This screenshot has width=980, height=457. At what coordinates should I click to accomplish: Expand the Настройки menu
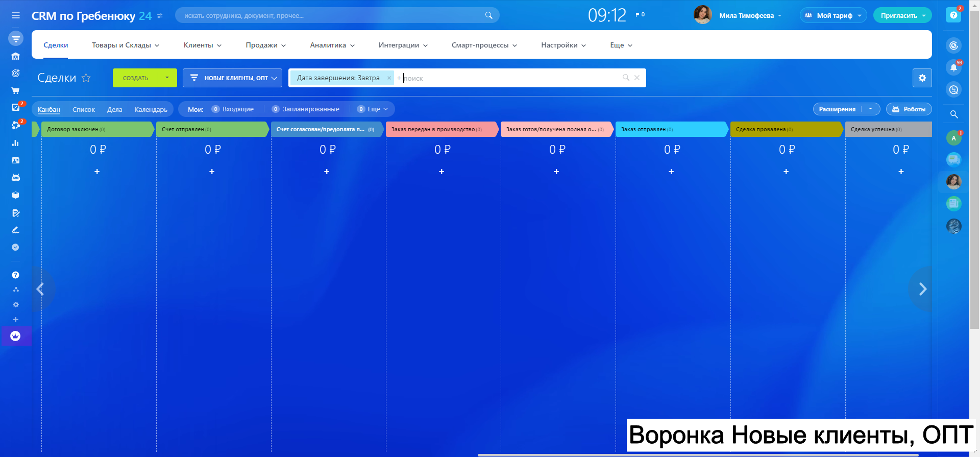coord(563,45)
